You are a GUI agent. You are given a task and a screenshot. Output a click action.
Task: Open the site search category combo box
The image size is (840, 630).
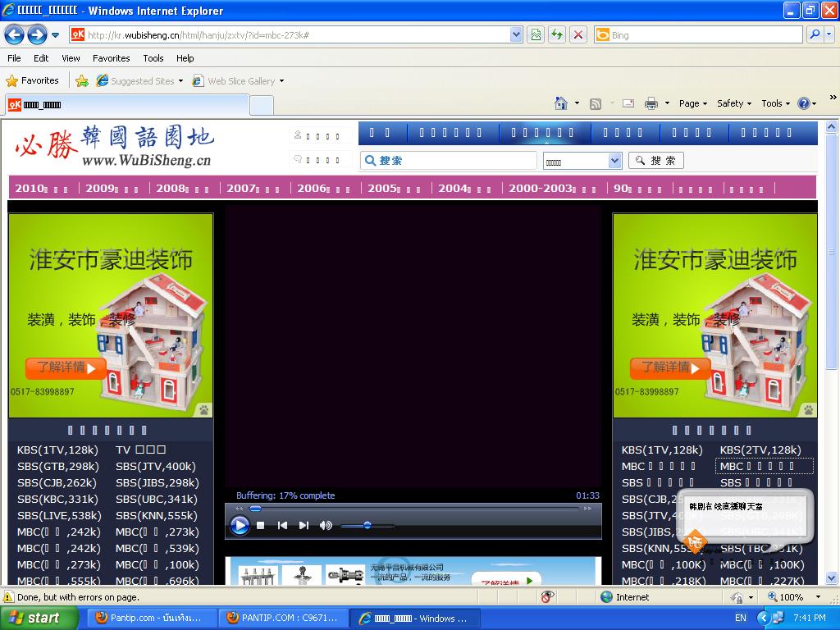[582, 161]
